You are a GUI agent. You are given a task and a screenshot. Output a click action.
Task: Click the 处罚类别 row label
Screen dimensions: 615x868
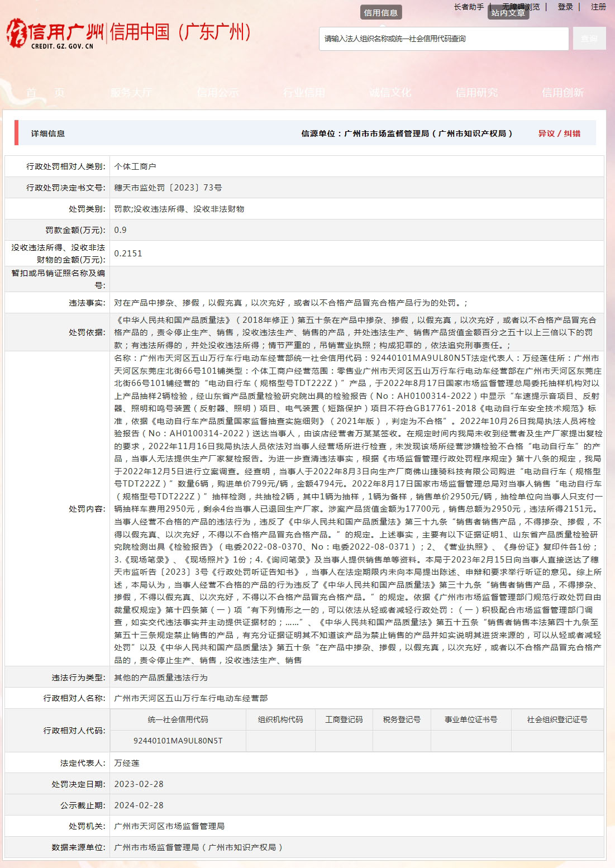pos(87,209)
